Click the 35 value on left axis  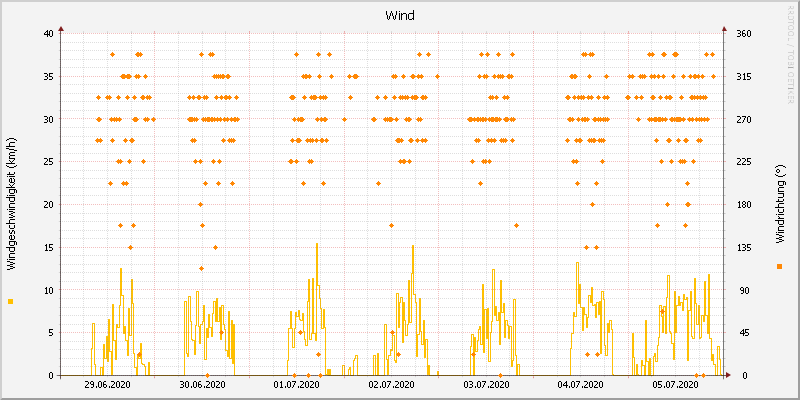click(48, 77)
